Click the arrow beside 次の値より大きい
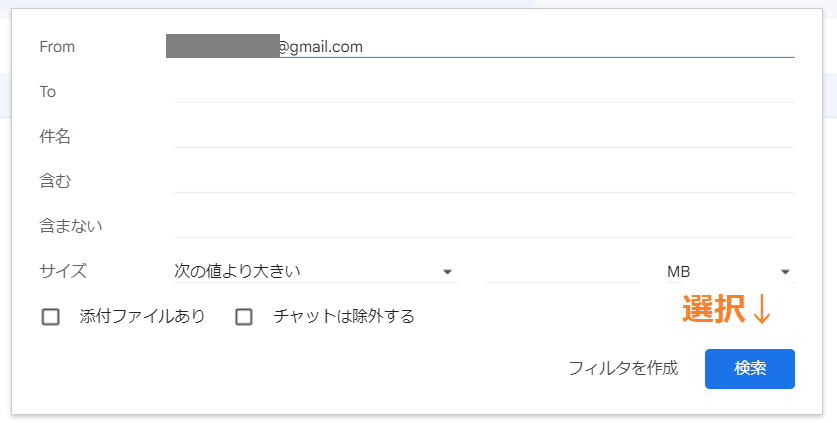 click(448, 271)
